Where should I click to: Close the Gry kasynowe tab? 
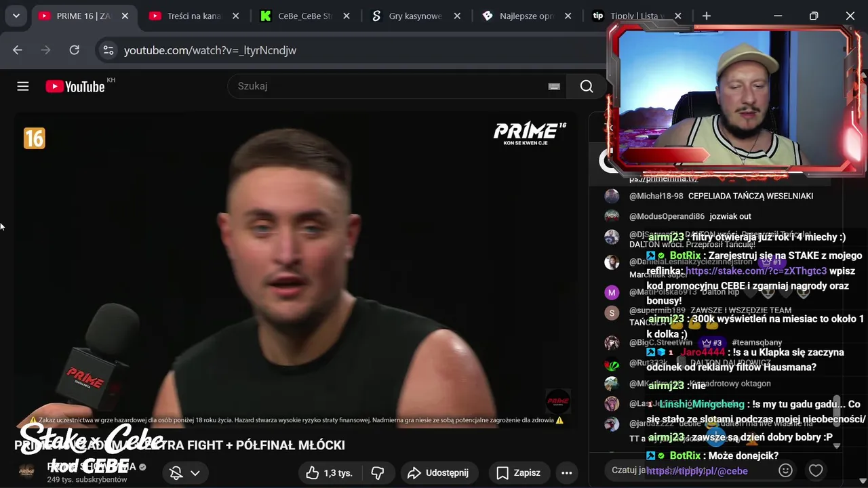click(x=457, y=16)
